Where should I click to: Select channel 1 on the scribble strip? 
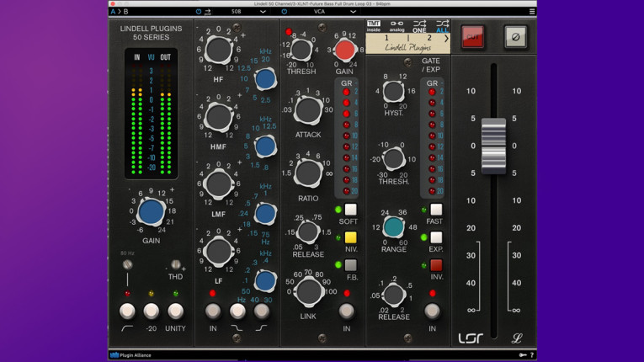pyautogui.click(x=386, y=38)
